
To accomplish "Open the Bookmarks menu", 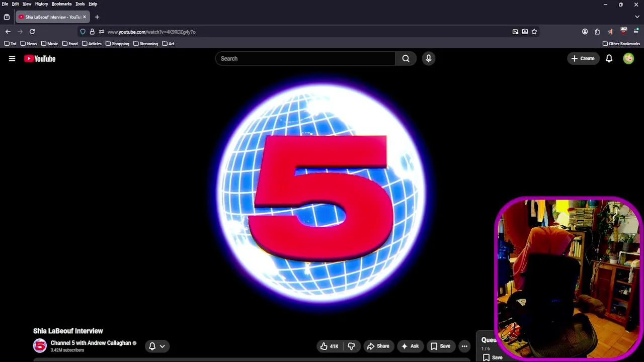I will pyautogui.click(x=62, y=4).
